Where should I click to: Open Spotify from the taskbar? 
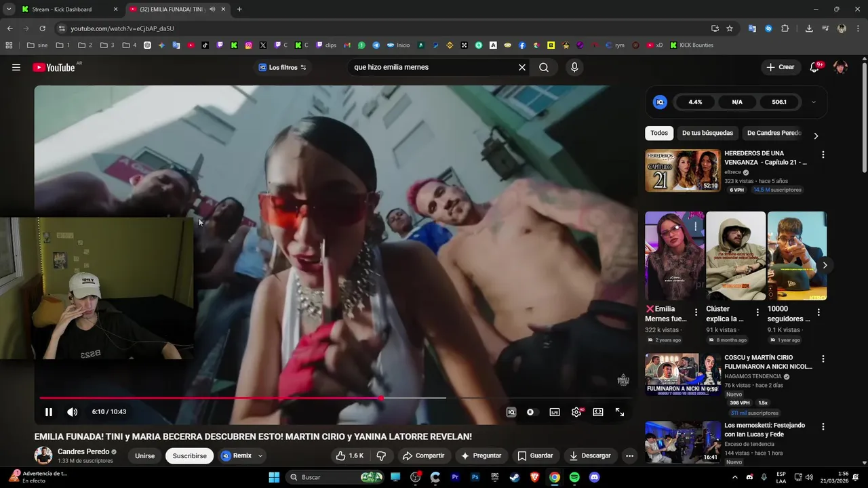pos(574,477)
